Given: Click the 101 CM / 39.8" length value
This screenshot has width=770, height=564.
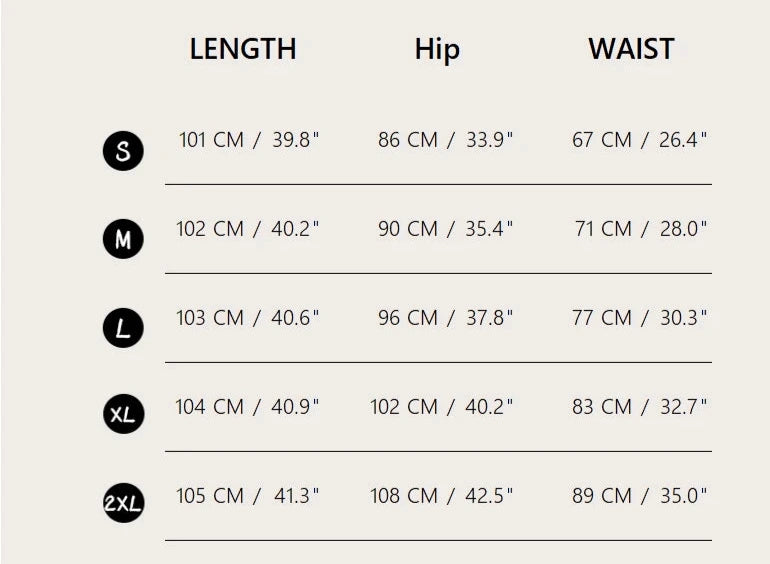Looking at the screenshot, I should (249, 140).
